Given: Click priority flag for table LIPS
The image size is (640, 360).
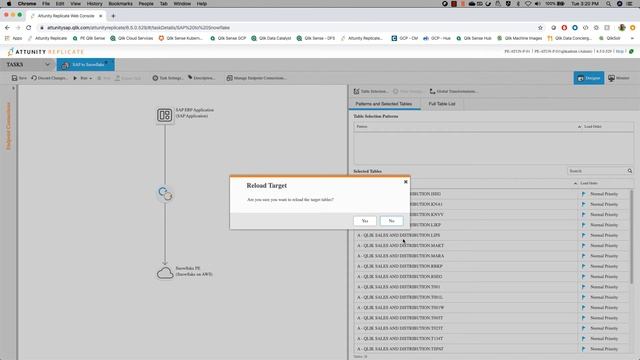Looking at the screenshot, I should coord(584,235).
